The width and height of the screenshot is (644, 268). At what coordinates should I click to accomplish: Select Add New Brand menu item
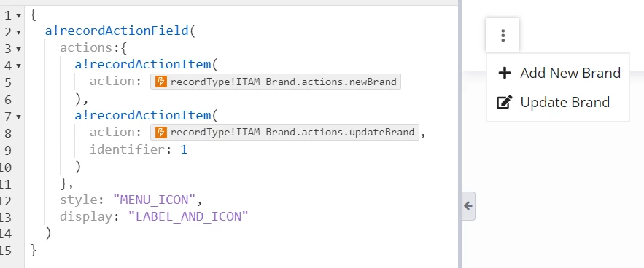[x=558, y=74]
